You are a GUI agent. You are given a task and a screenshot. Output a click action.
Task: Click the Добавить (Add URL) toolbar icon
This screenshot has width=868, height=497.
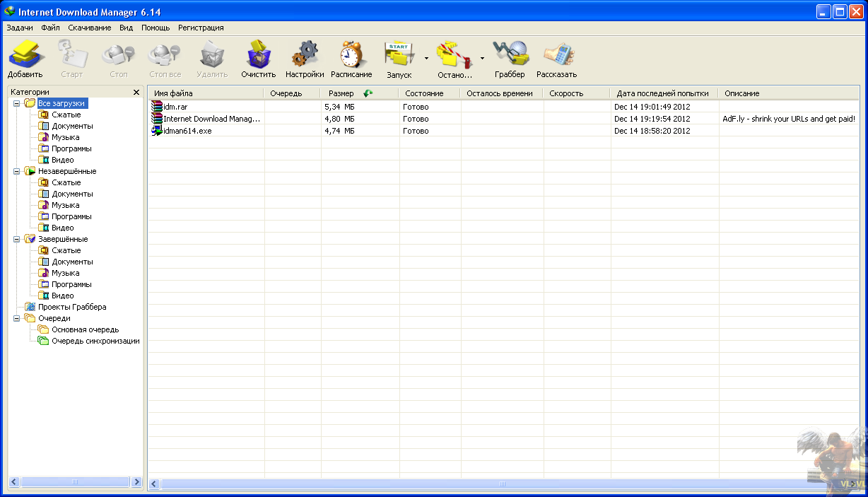[25, 55]
